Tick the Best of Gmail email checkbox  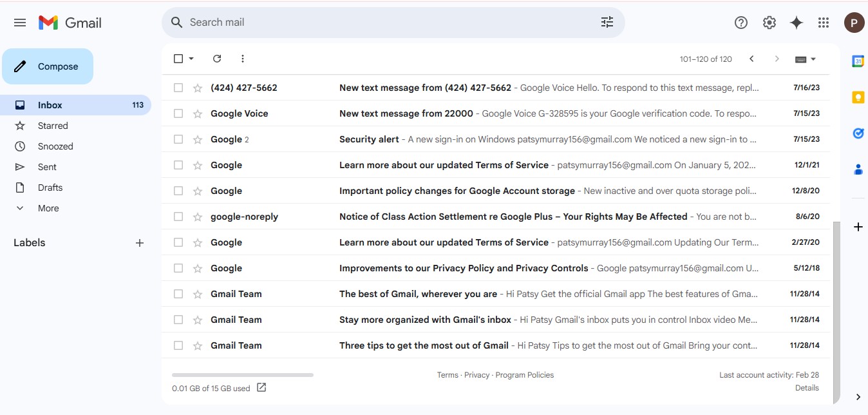tap(178, 294)
